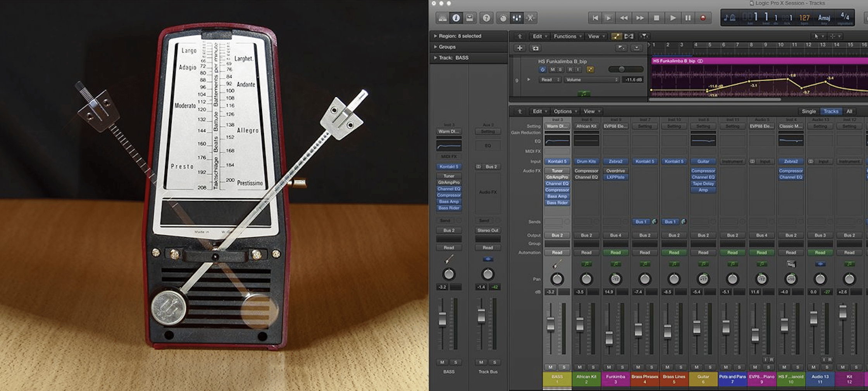This screenshot has width=868, height=391.
Task: Click the Pan knob on Pots and Pans strip
Action: [732, 279]
